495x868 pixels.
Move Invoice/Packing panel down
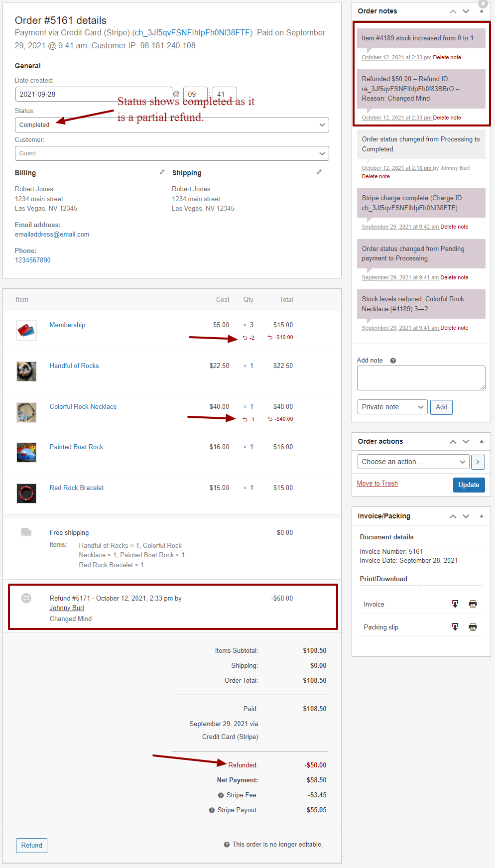point(466,516)
